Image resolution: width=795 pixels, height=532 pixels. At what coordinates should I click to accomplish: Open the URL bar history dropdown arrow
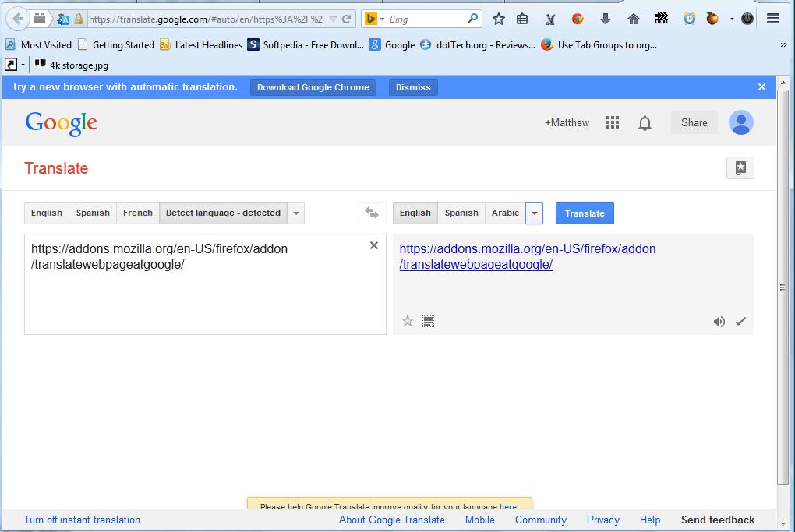[333, 19]
